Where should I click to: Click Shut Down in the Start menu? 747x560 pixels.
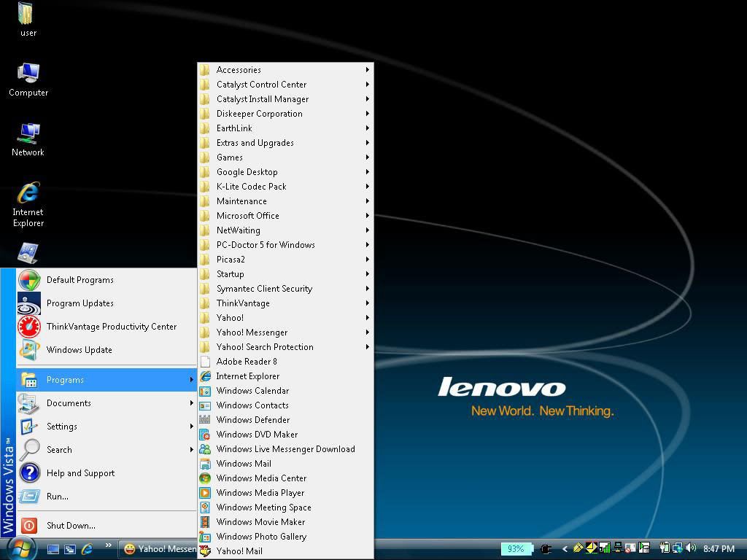[x=71, y=526]
